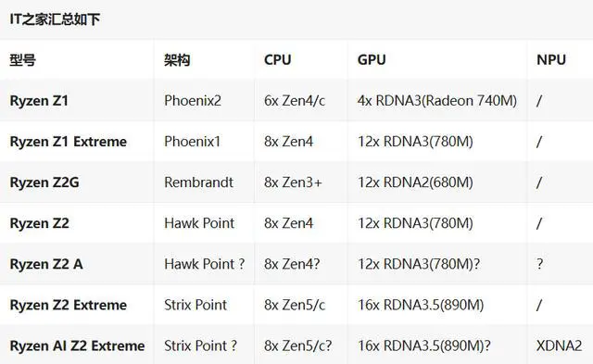Click the 12x RDNA2(680M) GPU cell
The image size is (593, 364).
(x=415, y=182)
